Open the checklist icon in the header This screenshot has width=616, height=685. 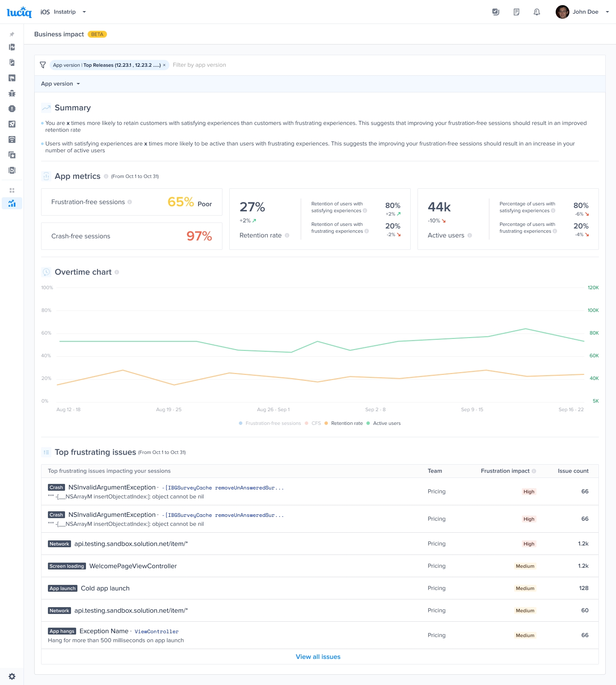[496, 12]
